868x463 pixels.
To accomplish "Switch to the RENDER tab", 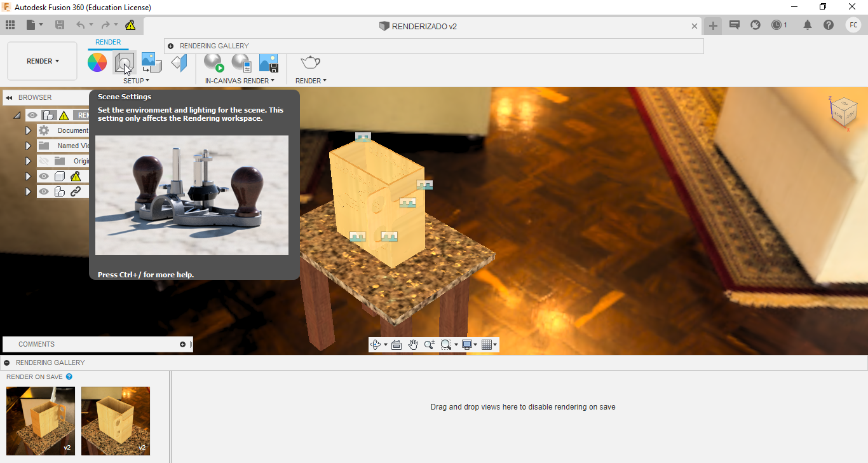I will pyautogui.click(x=108, y=42).
